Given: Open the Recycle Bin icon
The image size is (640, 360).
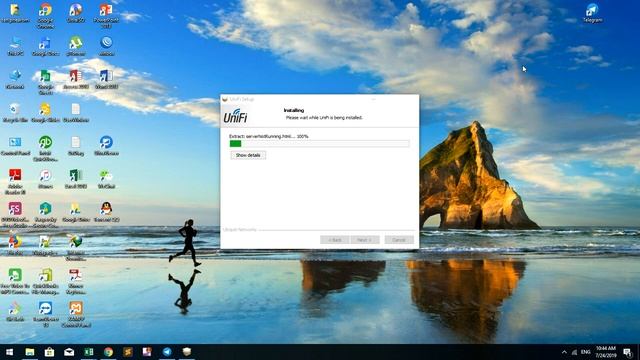Looking at the screenshot, I should pos(15,112).
